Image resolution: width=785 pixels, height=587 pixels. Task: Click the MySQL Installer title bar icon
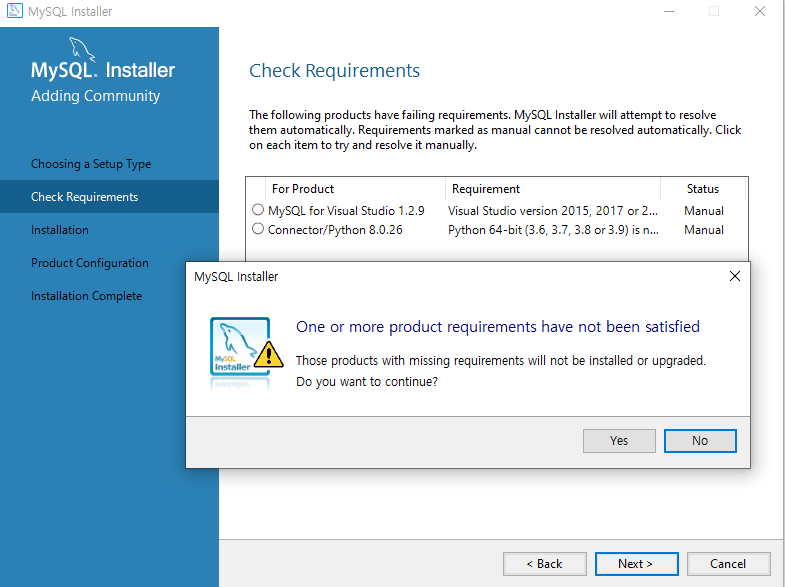tap(15, 11)
